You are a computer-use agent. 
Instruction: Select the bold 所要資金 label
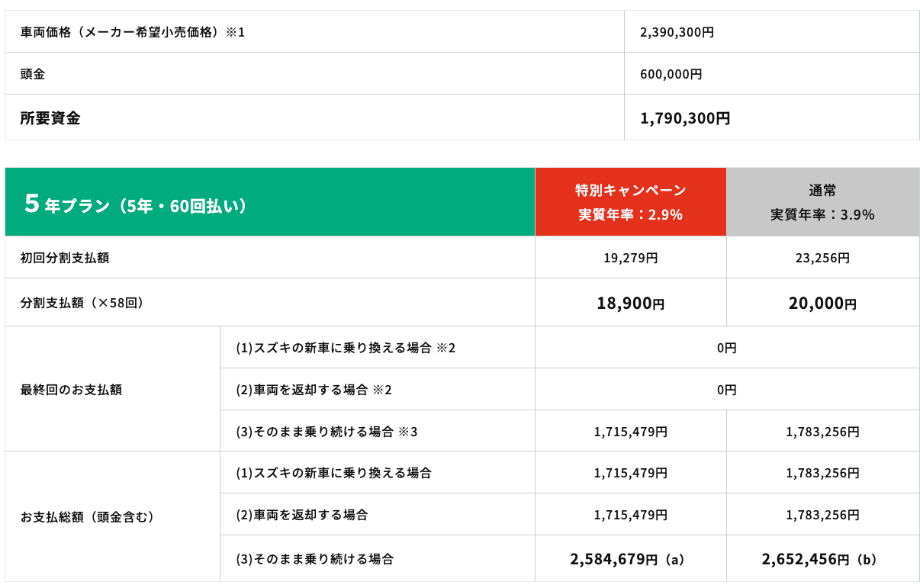coord(50,118)
